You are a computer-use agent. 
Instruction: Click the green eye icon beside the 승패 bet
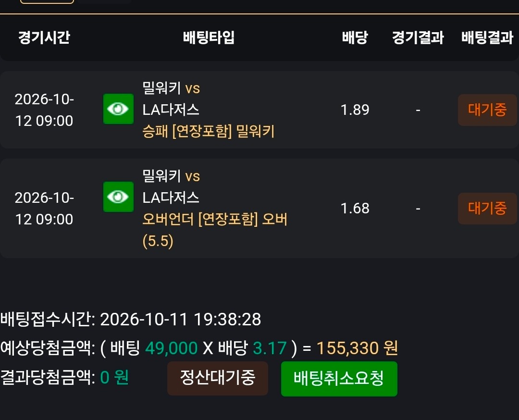pyautogui.click(x=118, y=109)
